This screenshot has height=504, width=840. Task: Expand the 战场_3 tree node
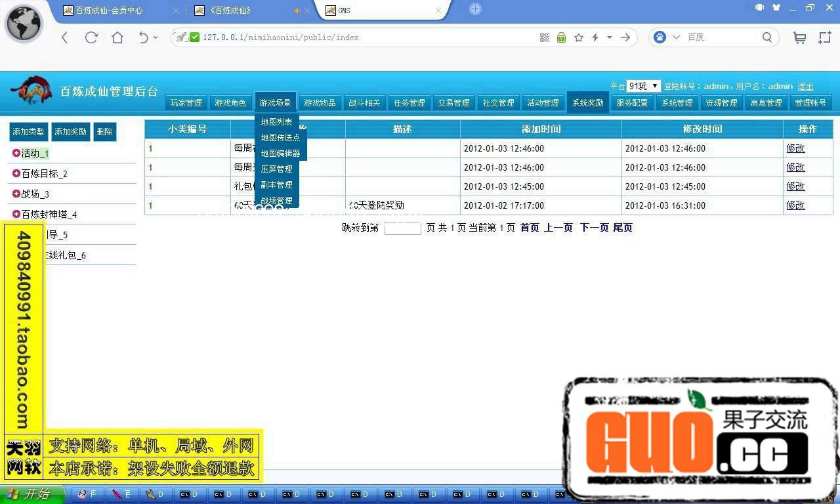(x=16, y=194)
